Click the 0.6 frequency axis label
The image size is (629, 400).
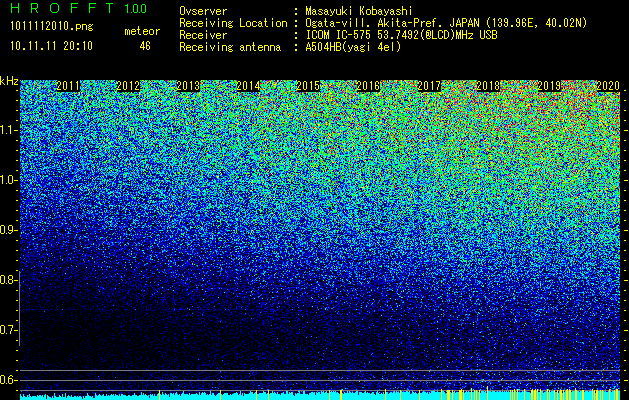8,380
